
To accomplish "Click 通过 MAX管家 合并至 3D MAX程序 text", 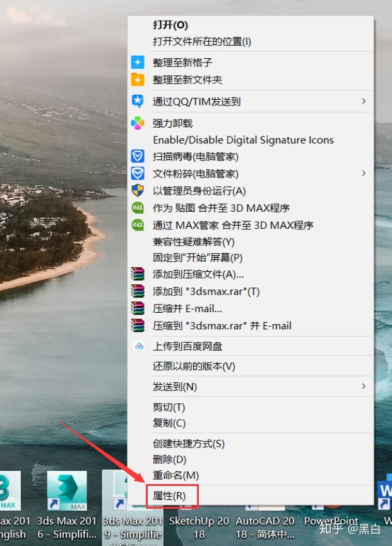I will [233, 226].
